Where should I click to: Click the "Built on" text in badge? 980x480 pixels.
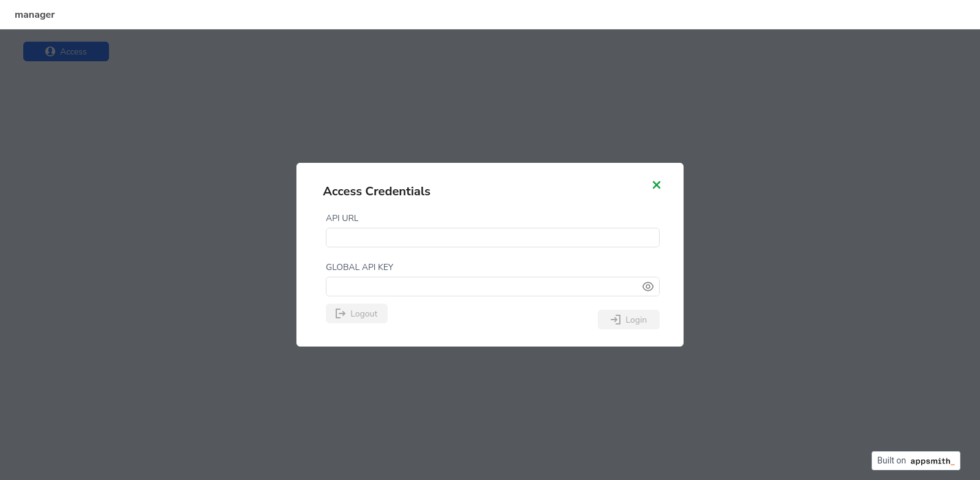click(x=891, y=460)
